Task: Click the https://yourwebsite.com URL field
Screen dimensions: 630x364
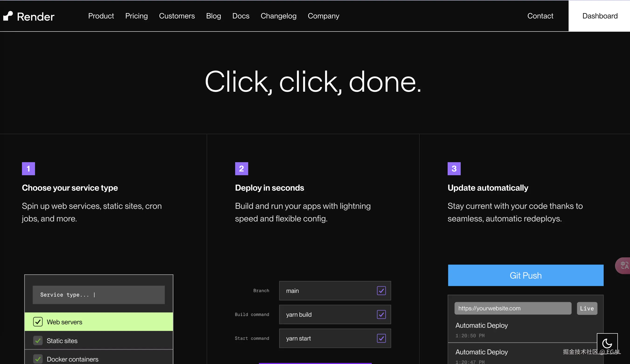Action: click(513, 308)
